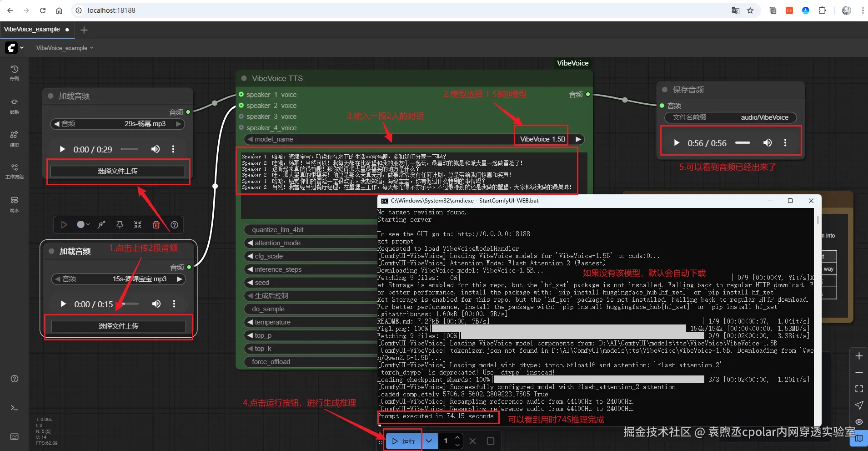Open the Chrome three-dot menu
This screenshot has width=868, height=451.
pos(863,10)
